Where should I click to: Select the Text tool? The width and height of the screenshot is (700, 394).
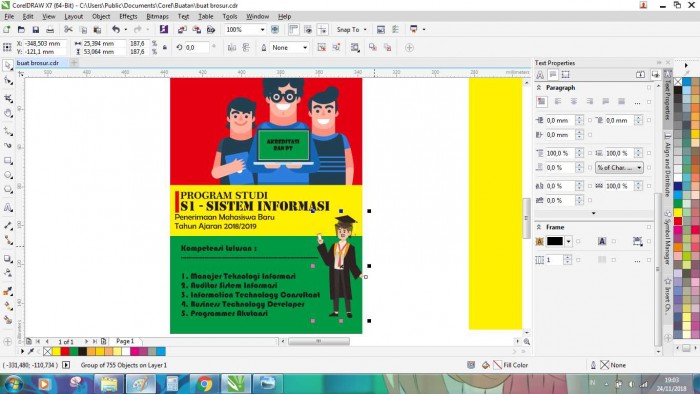(8, 207)
